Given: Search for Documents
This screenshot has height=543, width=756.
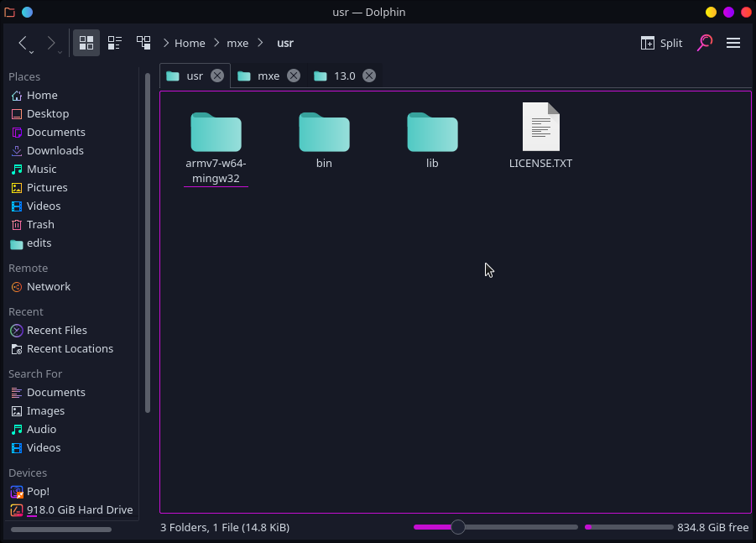Looking at the screenshot, I should click(x=71, y=393).
